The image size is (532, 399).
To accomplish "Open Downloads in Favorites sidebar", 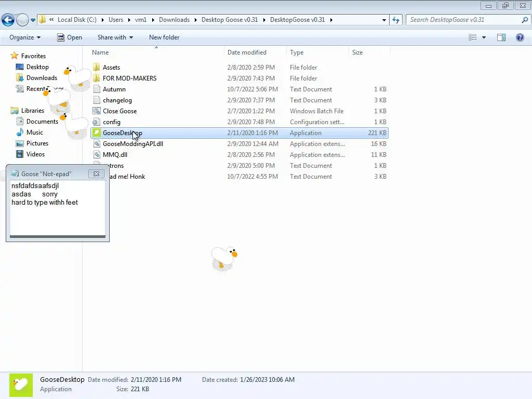I will (42, 78).
